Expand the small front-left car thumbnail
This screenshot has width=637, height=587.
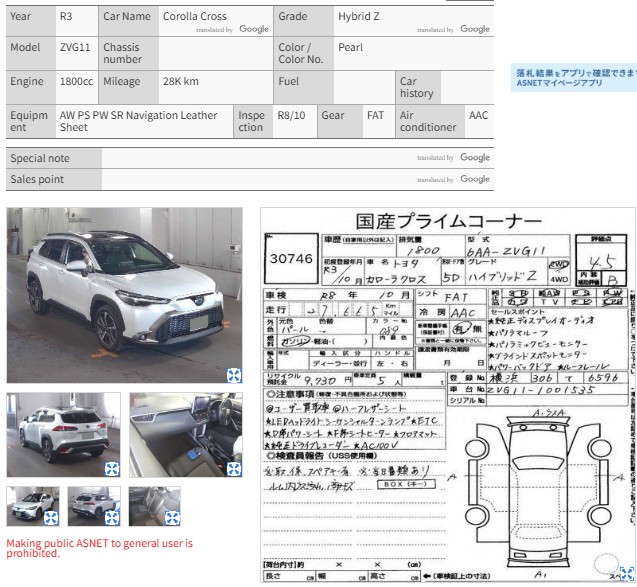pos(51,518)
